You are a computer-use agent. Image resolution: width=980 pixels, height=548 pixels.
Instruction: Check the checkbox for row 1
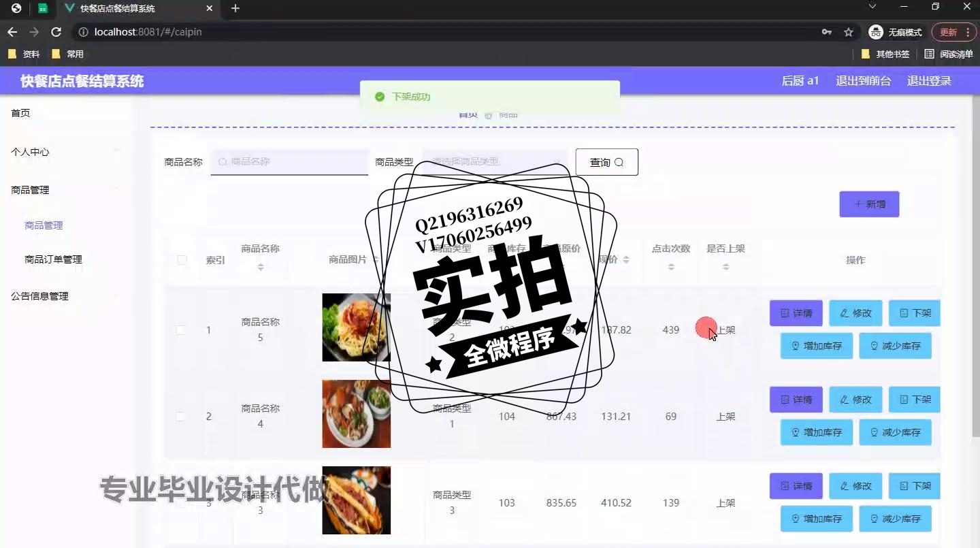180,330
